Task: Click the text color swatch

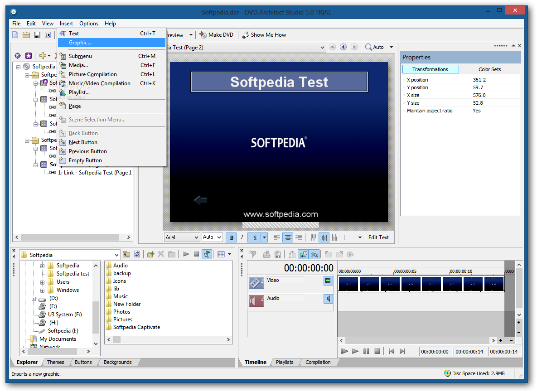Action: pos(349,237)
